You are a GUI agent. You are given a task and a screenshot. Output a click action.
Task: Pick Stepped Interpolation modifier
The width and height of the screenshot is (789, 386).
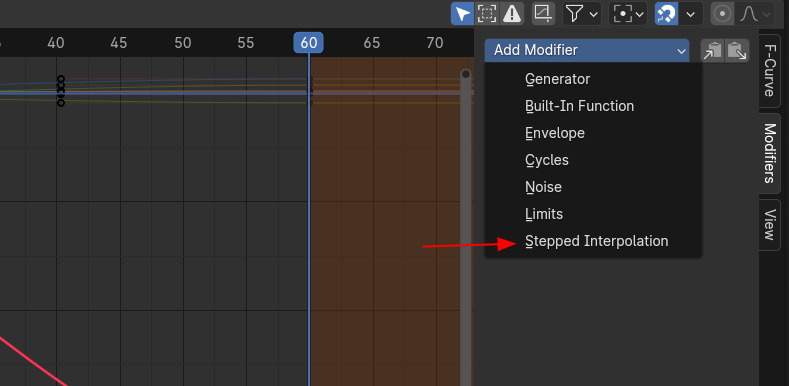(593, 241)
